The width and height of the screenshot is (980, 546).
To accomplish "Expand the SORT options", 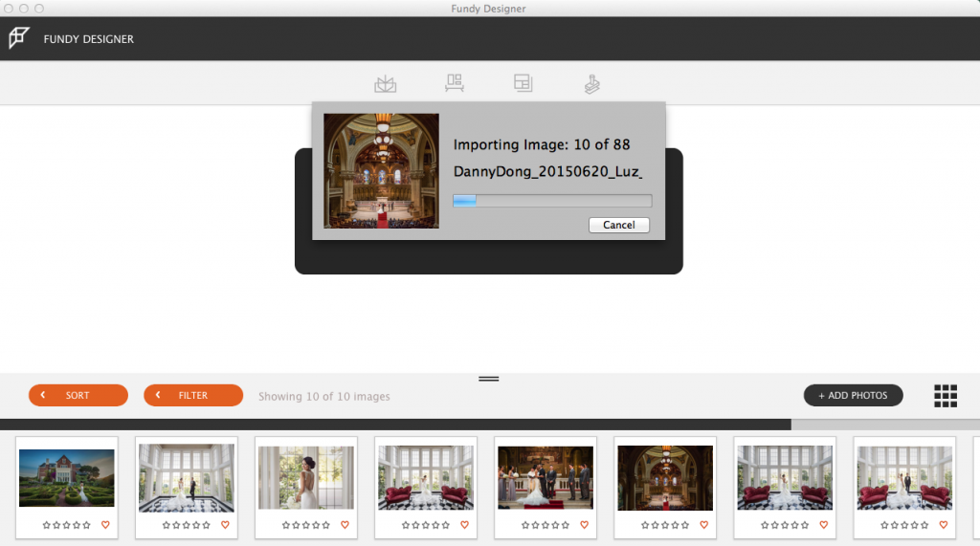I will coord(78,396).
